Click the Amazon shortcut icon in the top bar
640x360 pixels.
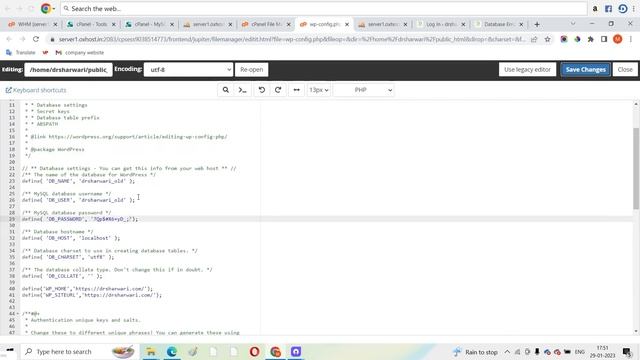point(595,9)
